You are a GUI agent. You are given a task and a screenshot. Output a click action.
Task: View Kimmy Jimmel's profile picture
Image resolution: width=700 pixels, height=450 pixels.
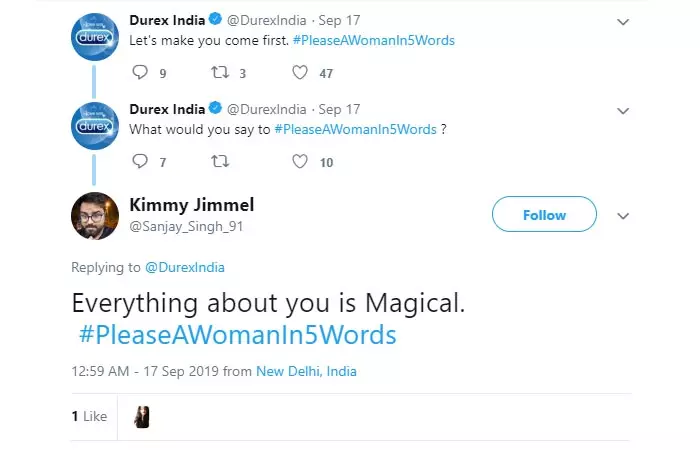coord(96,215)
